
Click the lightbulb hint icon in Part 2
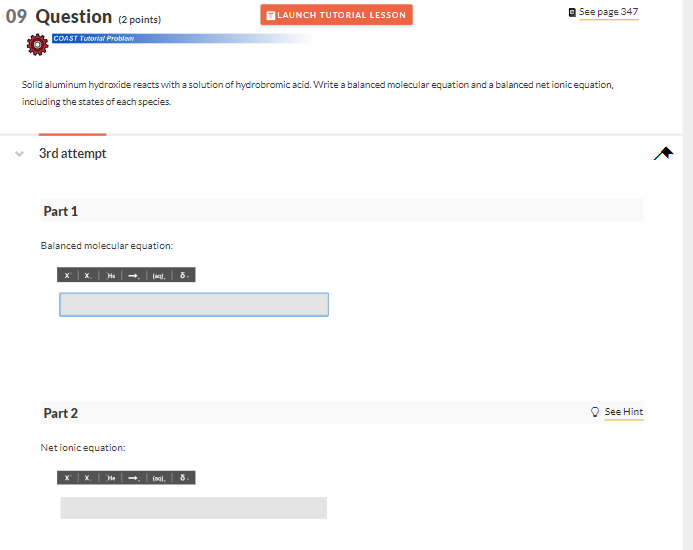[x=595, y=412]
